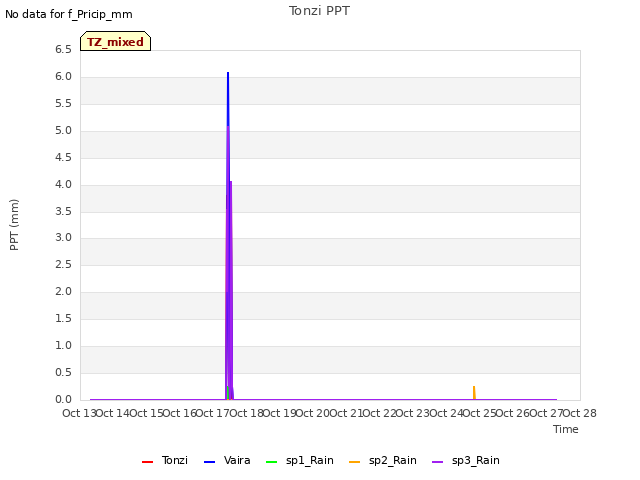Click the purple sp3_Rain spike near 4.0
This screenshot has height=480, width=640.
[x=231, y=182]
